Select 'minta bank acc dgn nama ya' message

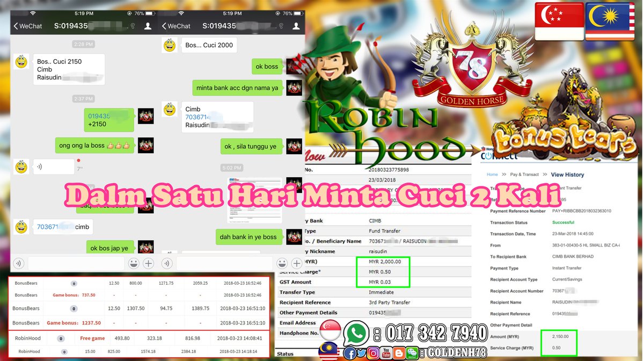point(237,88)
